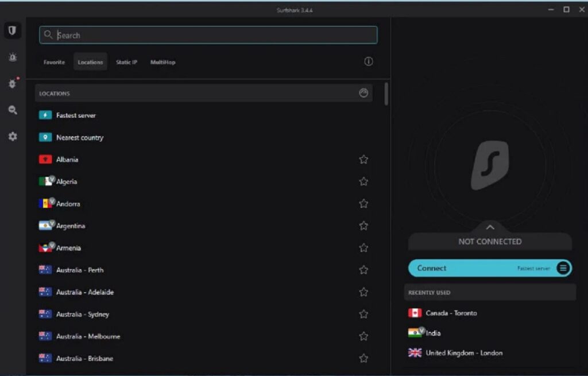Focus the Search input field
Screen dimensions: 588x376
point(208,35)
